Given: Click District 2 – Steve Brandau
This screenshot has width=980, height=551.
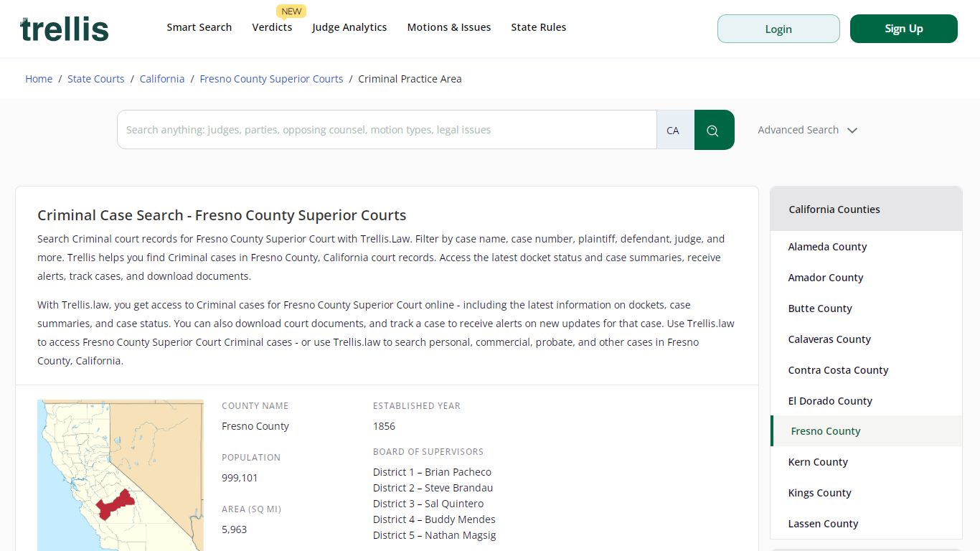Looking at the screenshot, I should pos(433,488).
